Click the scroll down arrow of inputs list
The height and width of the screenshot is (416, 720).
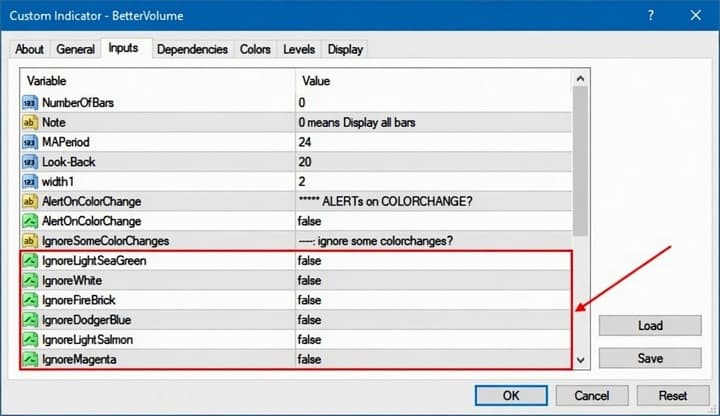(580, 360)
